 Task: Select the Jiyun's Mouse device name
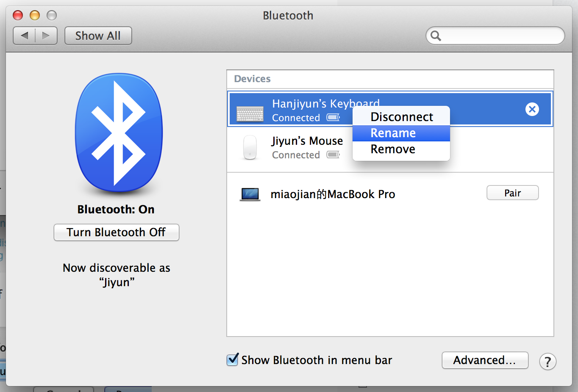pyautogui.click(x=307, y=141)
